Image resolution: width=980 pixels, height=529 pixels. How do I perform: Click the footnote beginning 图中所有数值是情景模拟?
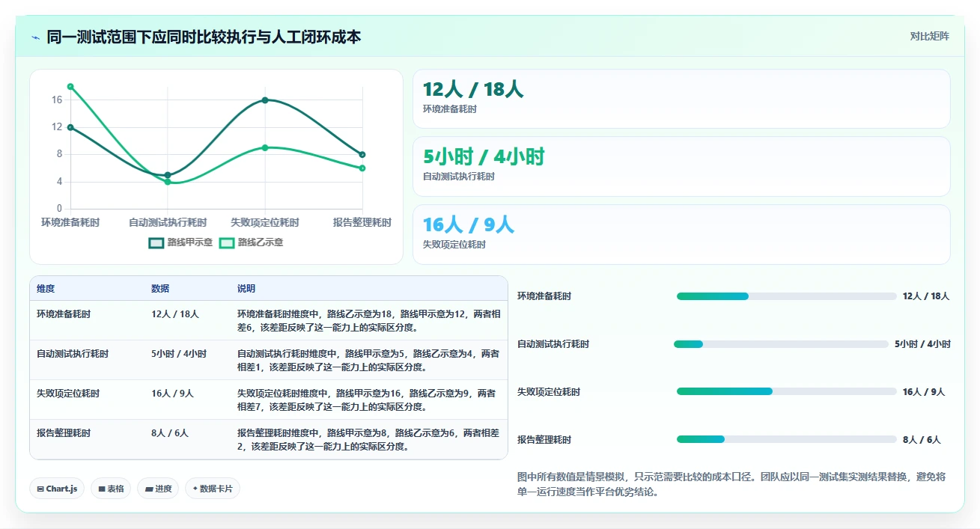731,484
